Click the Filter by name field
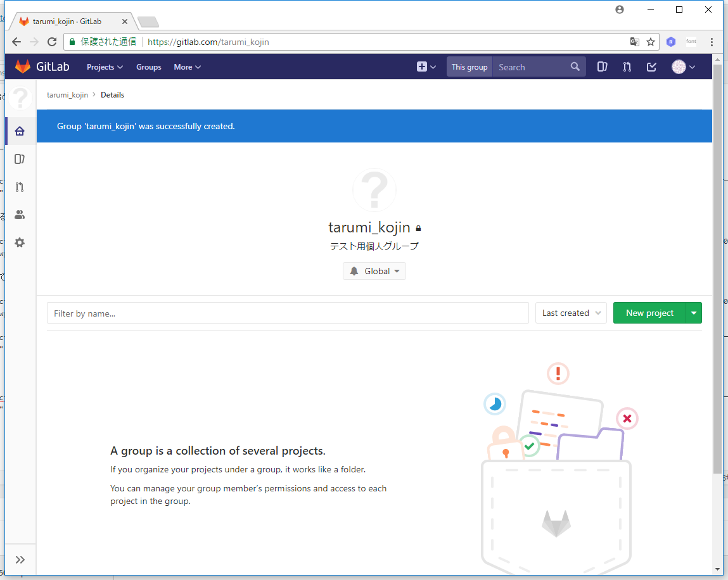 [x=288, y=313]
